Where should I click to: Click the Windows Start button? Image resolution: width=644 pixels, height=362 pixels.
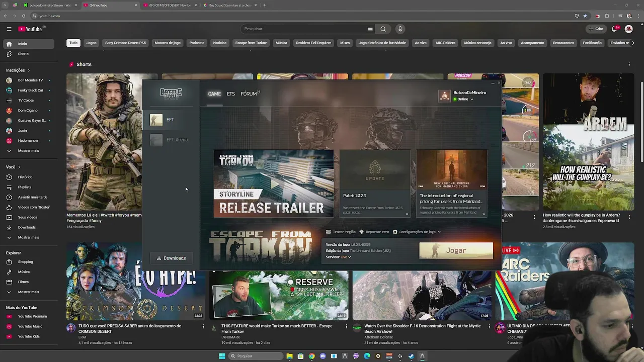coord(222,356)
